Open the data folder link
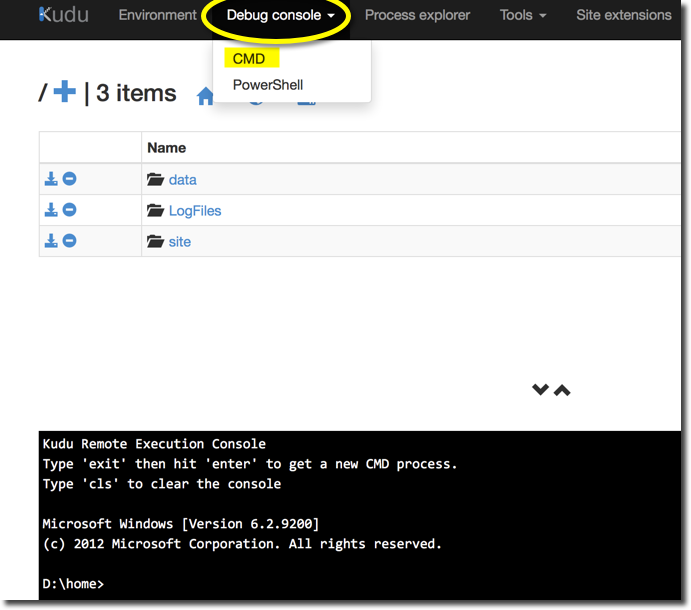Image resolution: width=691 pixels, height=610 pixels. click(x=182, y=180)
